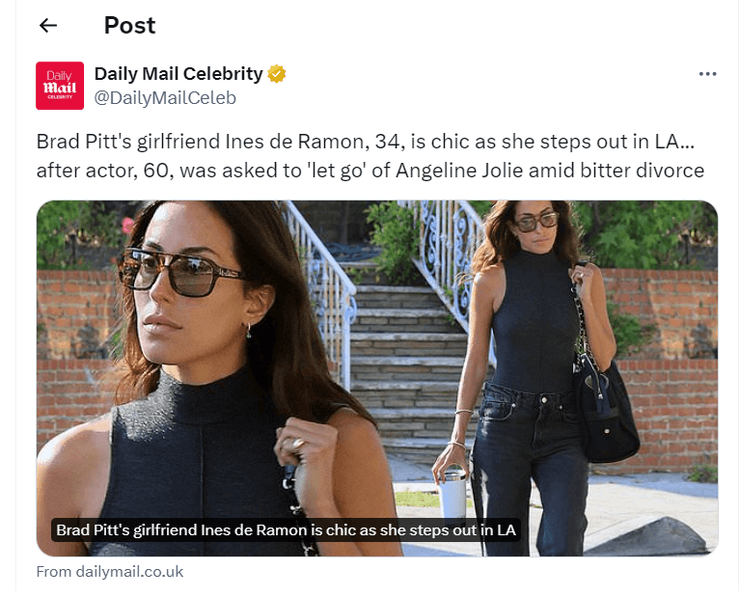Open the three-dot more options menu

click(708, 74)
